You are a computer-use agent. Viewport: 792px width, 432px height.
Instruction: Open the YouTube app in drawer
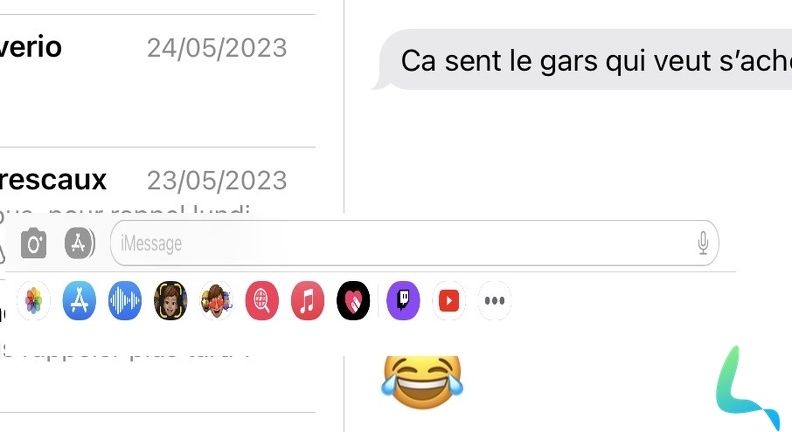pos(449,301)
